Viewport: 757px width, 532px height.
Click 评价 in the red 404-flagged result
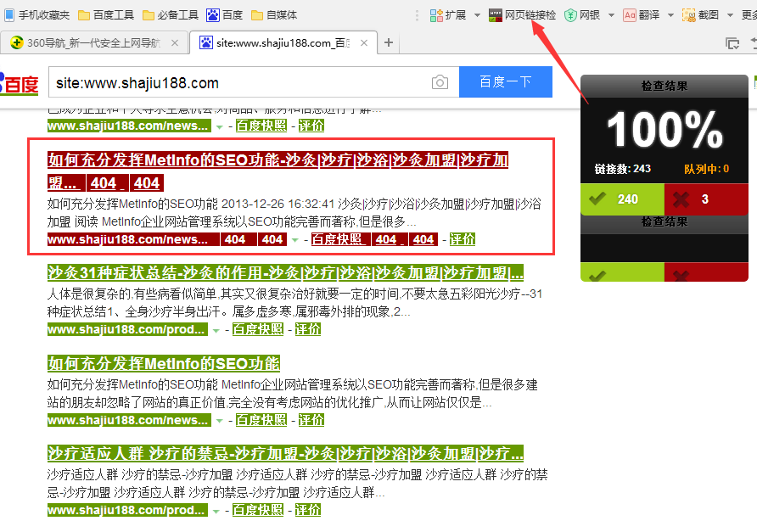(462, 239)
